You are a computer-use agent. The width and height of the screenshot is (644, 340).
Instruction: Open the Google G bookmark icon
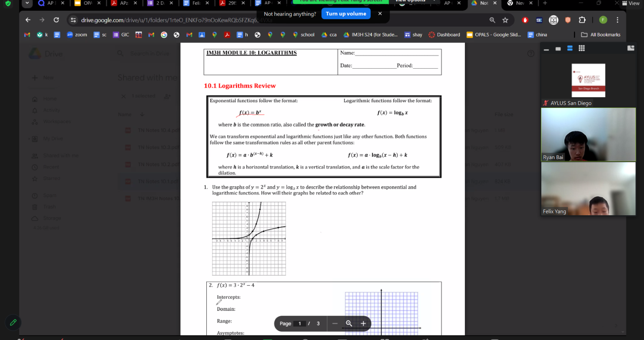pyautogui.click(x=164, y=35)
